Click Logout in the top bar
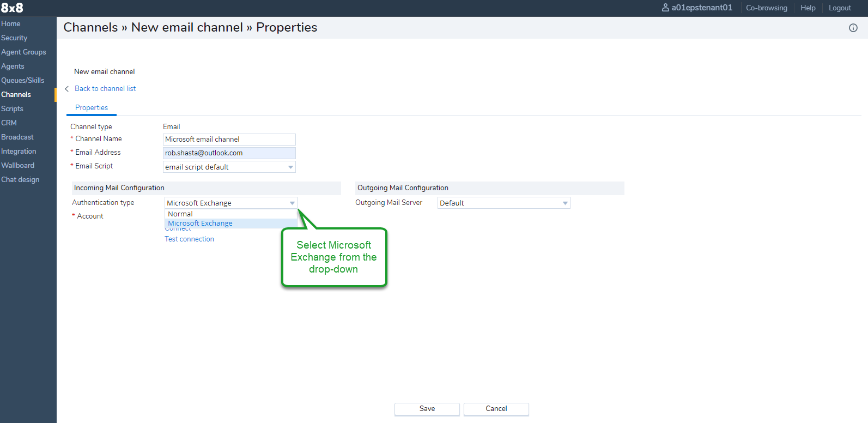 (x=840, y=8)
